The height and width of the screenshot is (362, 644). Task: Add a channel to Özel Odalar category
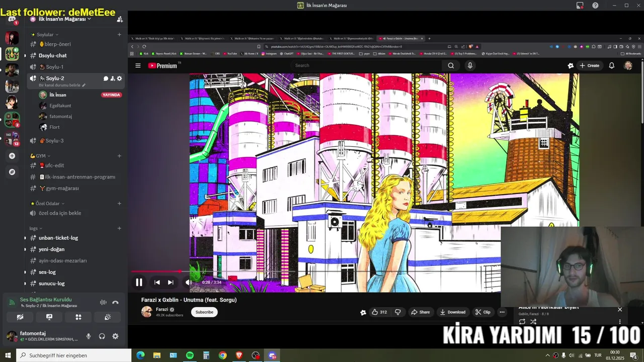point(119,204)
